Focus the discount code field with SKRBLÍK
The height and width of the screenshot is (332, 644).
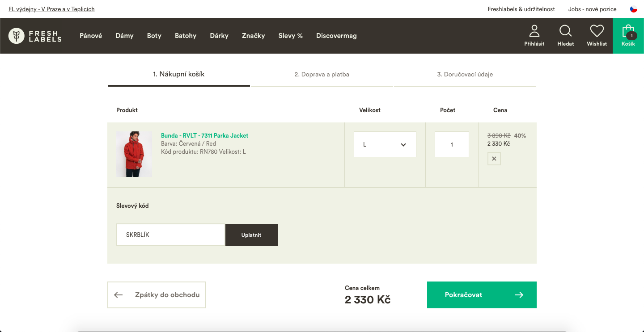pyautogui.click(x=171, y=235)
